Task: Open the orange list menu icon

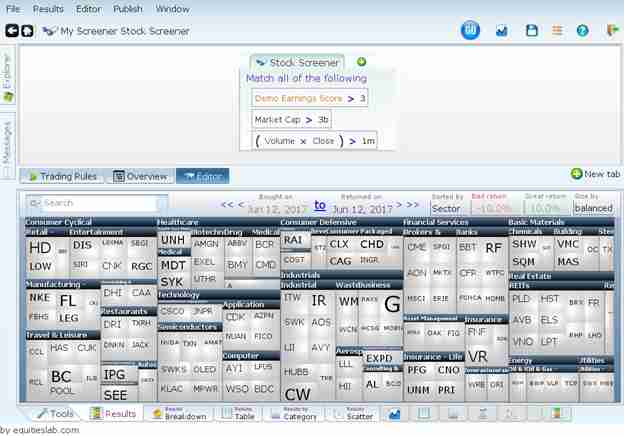Action: pos(557,30)
